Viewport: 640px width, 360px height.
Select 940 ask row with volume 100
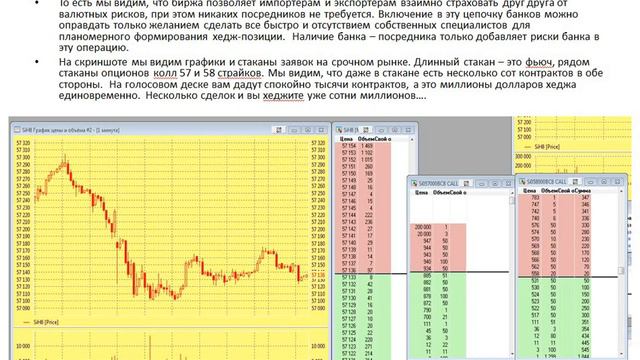click(x=438, y=262)
